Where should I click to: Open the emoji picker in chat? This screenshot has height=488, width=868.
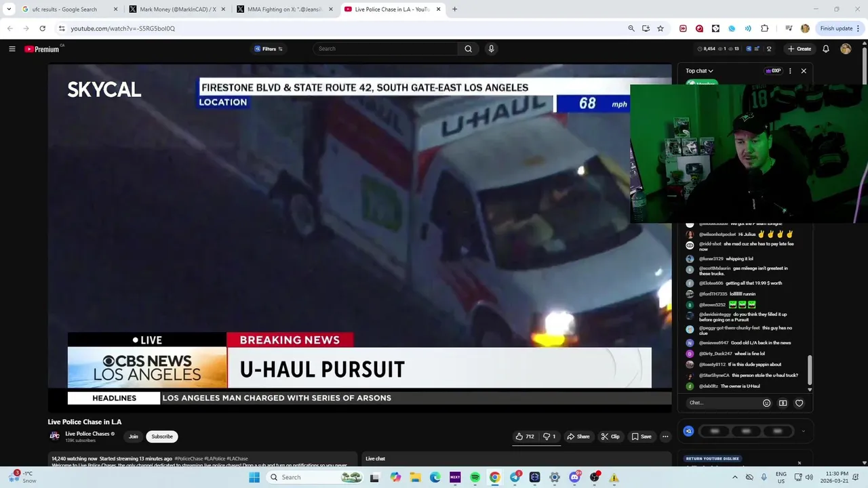[x=766, y=403]
